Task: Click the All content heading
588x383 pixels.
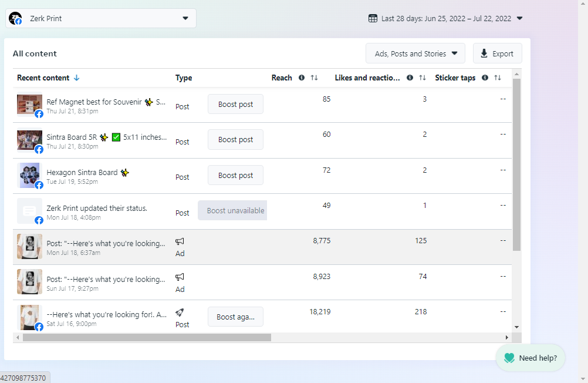Action: pos(35,53)
